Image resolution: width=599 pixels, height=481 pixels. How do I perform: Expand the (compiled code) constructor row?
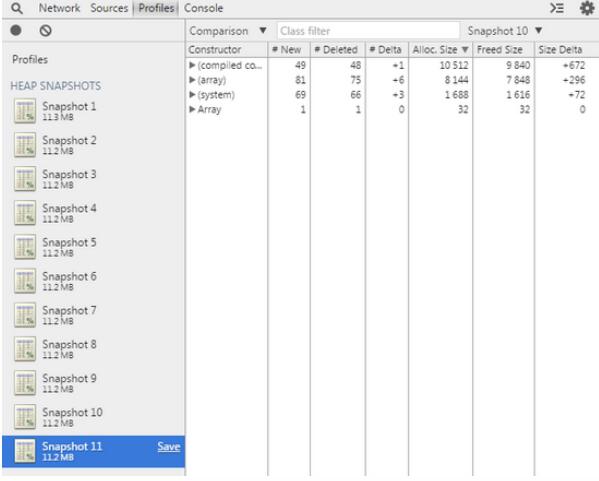pos(192,65)
